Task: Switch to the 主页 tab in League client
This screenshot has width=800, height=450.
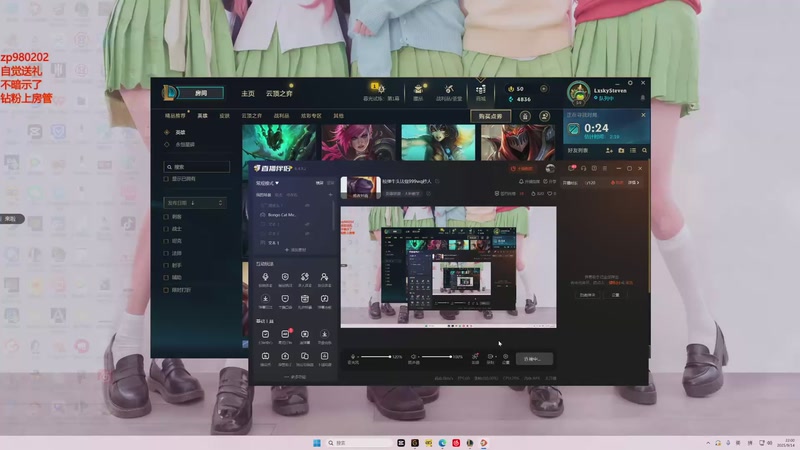Action: (248, 93)
